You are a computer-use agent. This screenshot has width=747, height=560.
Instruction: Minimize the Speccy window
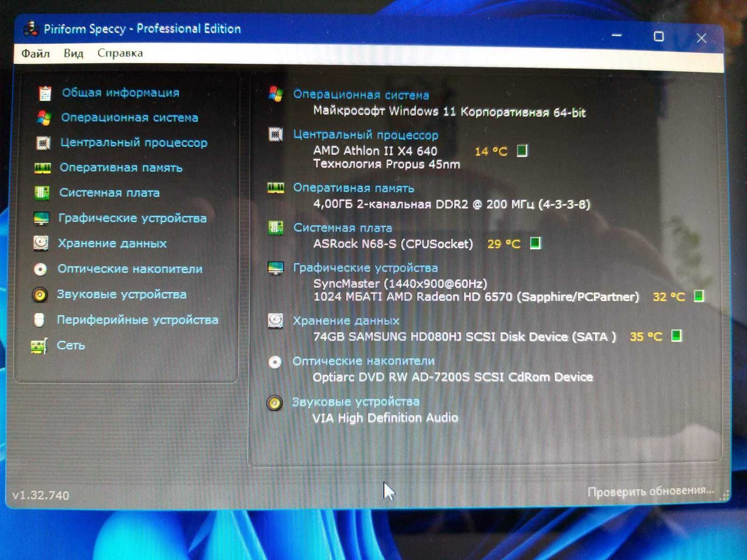pyautogui.click(x=616, y=35)
